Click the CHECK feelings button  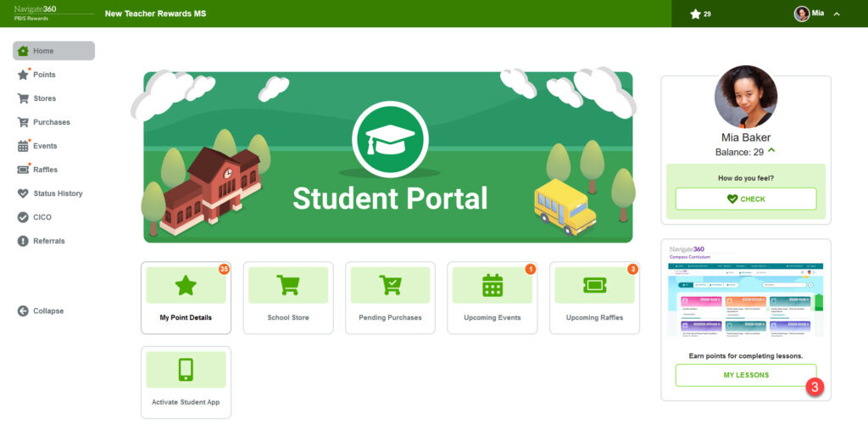(746, 198)
